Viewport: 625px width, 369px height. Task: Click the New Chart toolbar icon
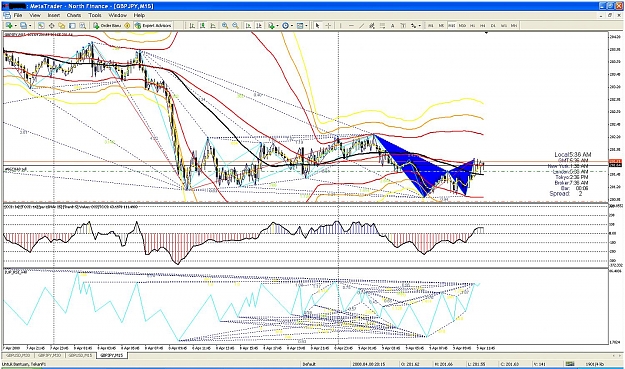(x=9, y=26)
